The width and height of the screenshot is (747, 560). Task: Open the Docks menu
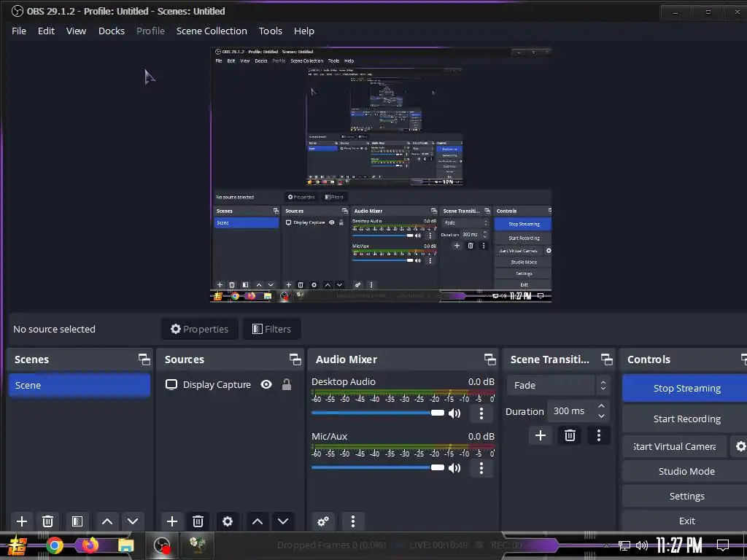(x=112, y=31)
